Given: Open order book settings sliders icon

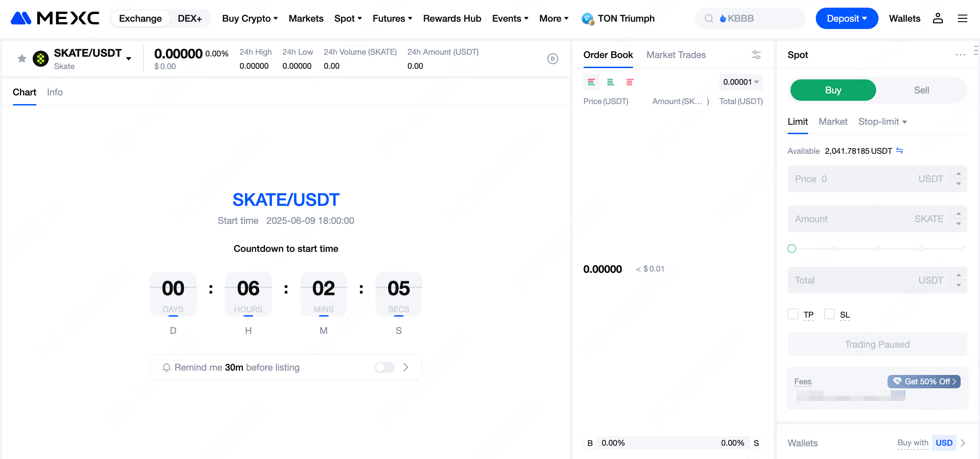Looking at the screenshot, I should pyautogui.click(x=756, y=55).
